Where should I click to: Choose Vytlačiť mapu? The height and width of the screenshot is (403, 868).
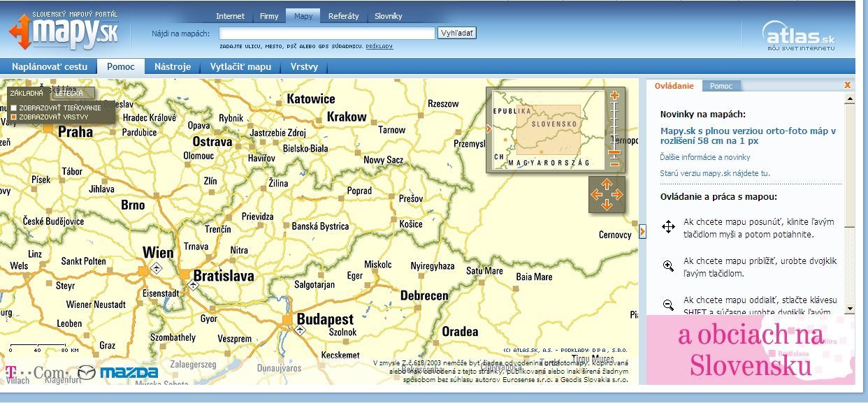[x=240, y=67]
